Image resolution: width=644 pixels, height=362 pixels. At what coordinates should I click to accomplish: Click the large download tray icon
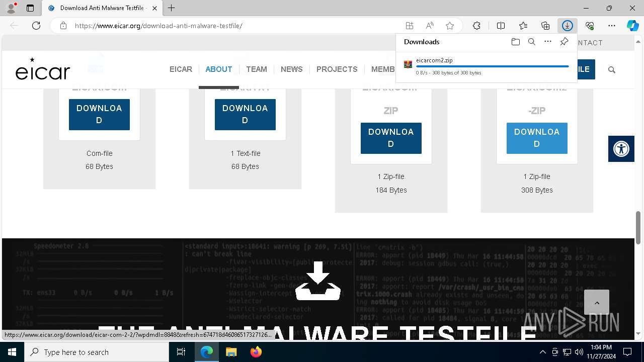[318, 281]
